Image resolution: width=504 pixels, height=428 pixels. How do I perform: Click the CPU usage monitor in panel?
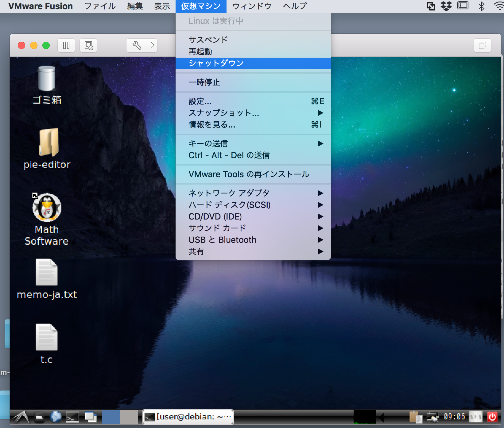tap(364, 417)
